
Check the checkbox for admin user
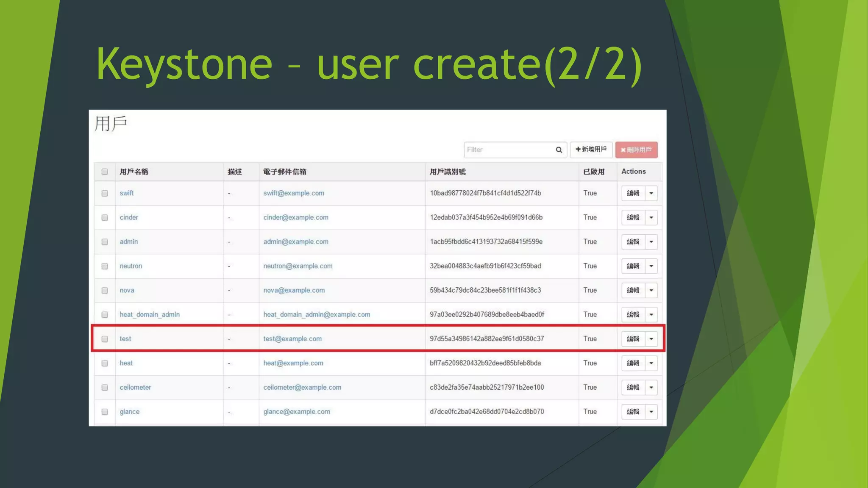[105, 242]
